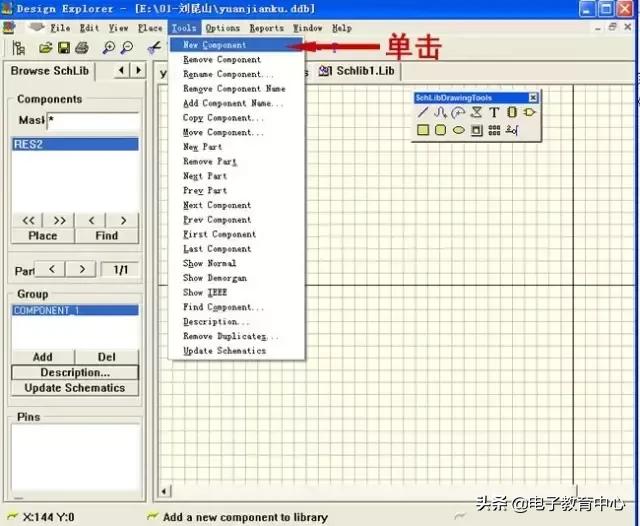
Task: Open the Edit menu
Action: tap(89, 28)
